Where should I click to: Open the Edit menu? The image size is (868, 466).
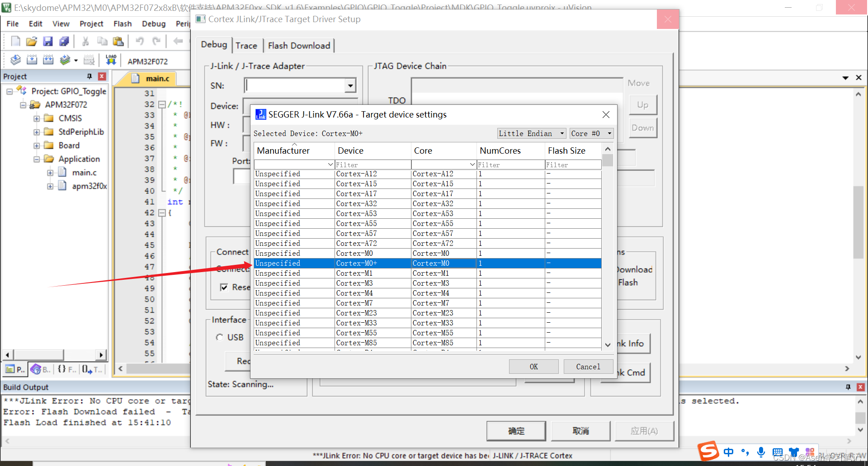coord(35,24)
